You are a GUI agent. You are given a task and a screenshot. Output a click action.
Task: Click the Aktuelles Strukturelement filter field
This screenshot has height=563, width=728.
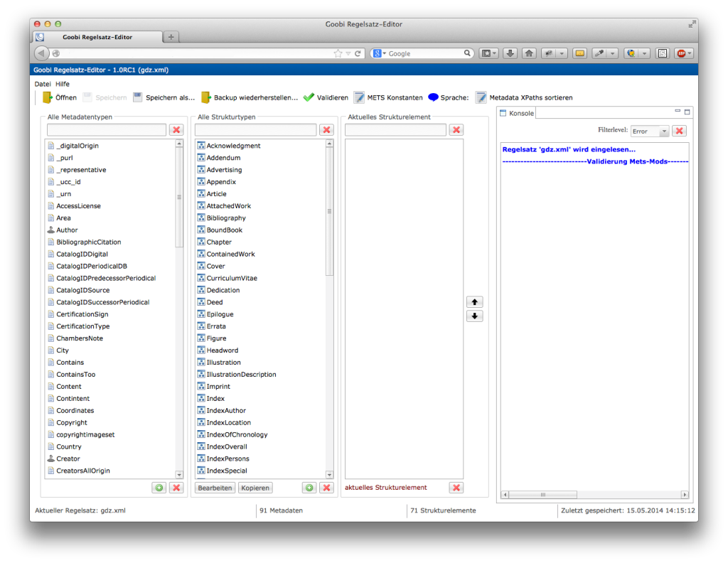[x=395, y=130]
